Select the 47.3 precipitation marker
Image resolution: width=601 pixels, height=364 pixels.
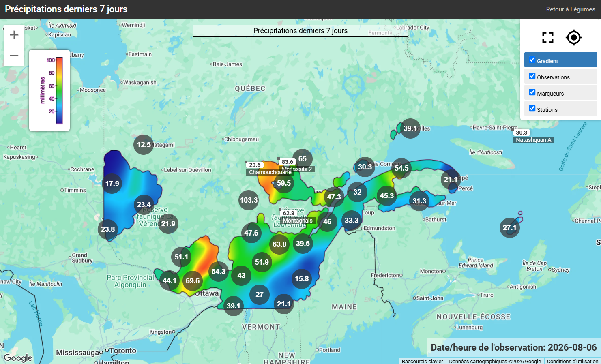click(x=334, y=197)
